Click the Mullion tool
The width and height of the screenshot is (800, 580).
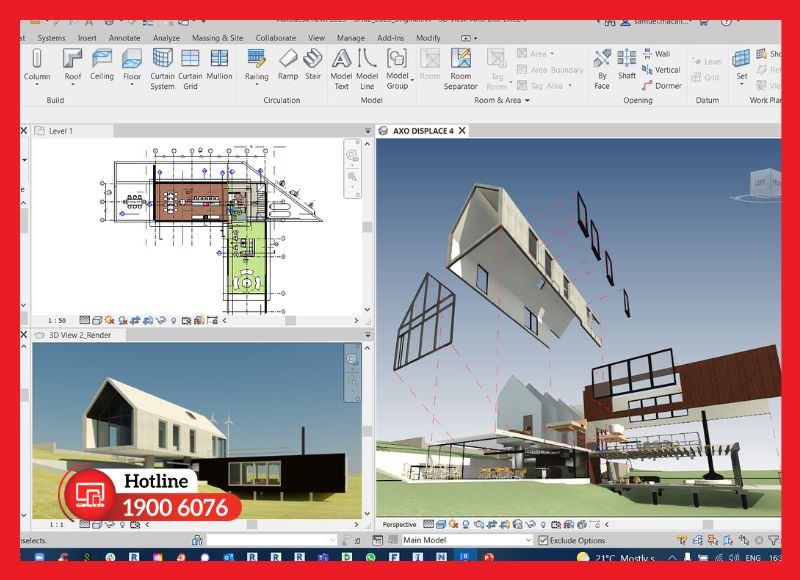tap(219, 65)
